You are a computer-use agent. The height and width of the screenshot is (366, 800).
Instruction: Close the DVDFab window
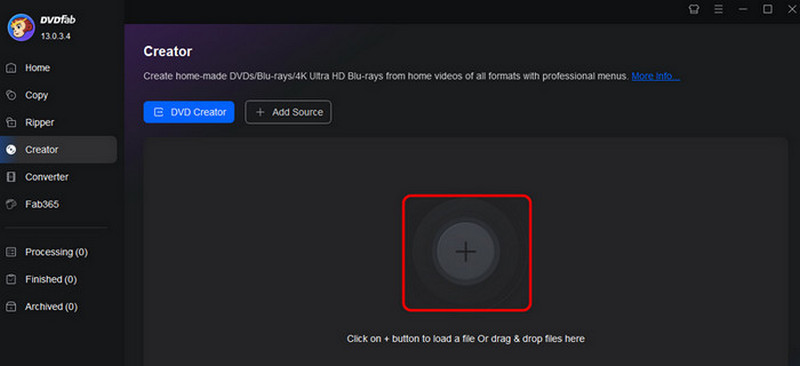(x=792, y=9)
